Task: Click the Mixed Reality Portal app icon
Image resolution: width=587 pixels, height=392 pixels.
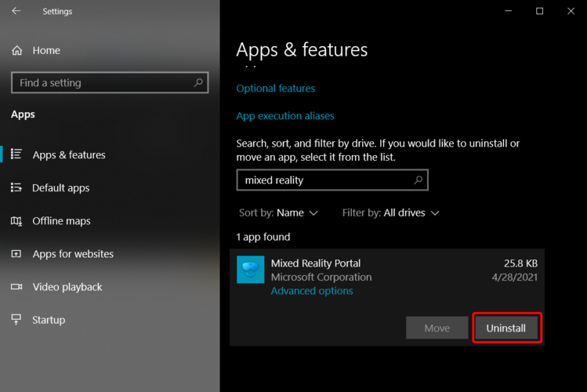Action: [x=251, y=270]
